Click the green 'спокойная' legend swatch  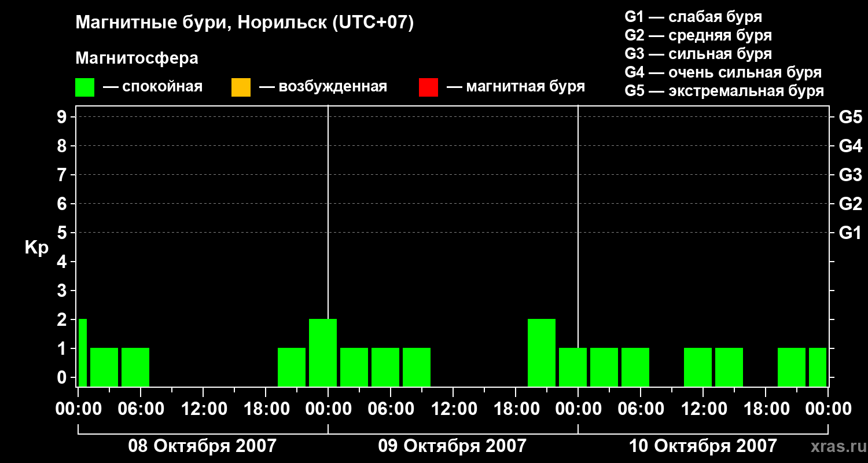pos(85,87)
